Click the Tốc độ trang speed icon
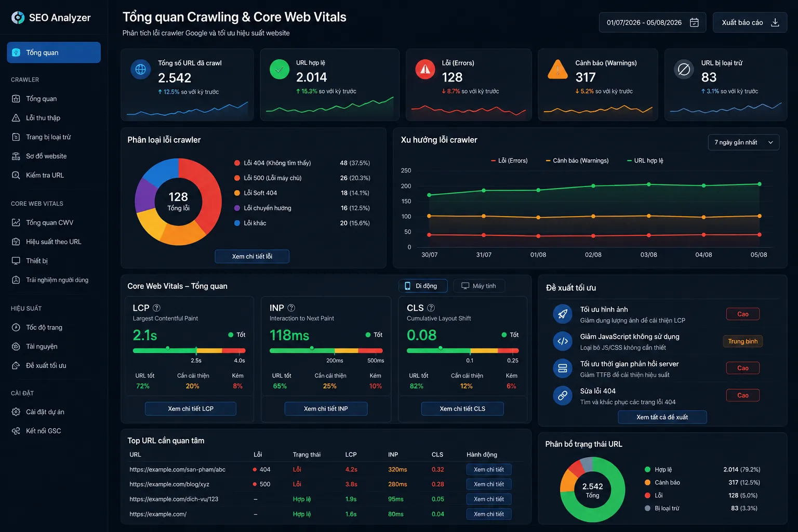 tap(16, 327)
